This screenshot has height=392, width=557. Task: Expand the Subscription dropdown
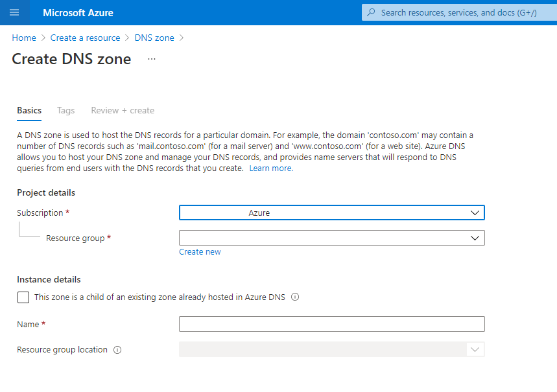(x=332, y=213)
